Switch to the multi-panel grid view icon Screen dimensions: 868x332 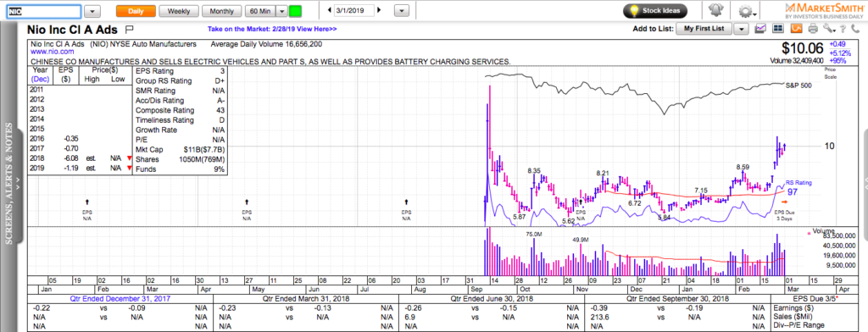point(778,28)
